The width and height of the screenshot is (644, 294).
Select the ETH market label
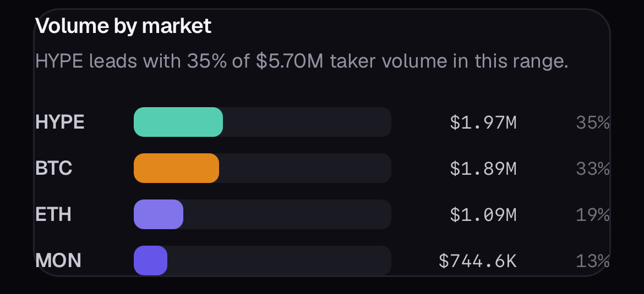(53, 214)
